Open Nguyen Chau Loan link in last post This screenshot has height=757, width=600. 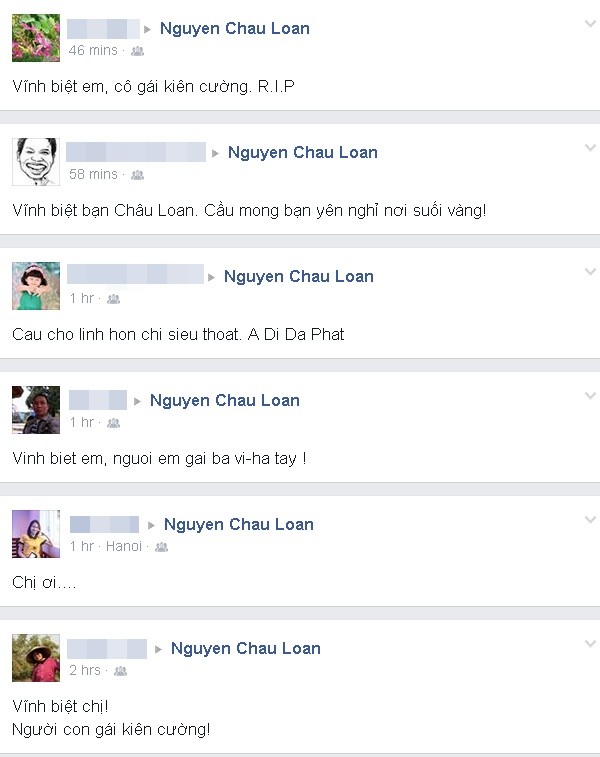click(246, 648)
